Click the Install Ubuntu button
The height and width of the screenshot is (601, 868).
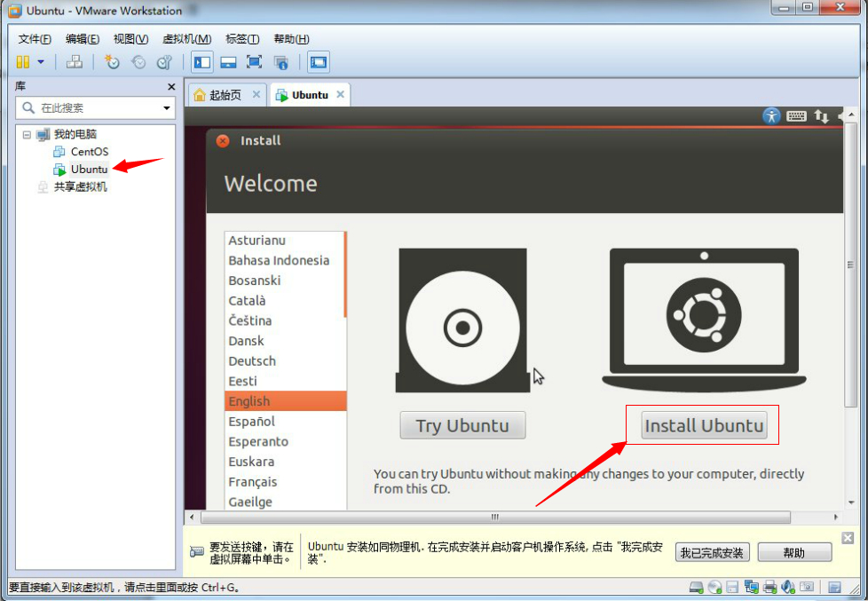click(704, 425)
